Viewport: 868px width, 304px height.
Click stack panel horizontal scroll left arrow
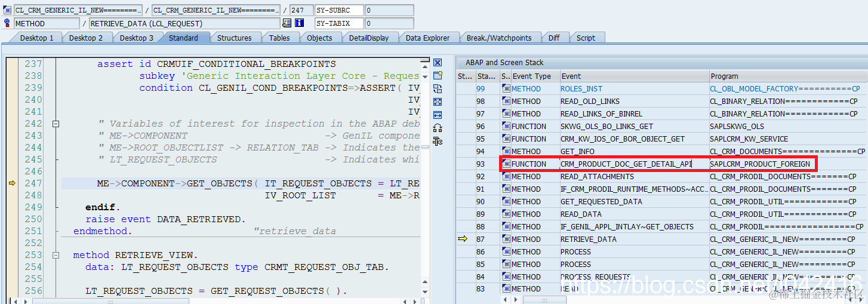pos(505,300)
